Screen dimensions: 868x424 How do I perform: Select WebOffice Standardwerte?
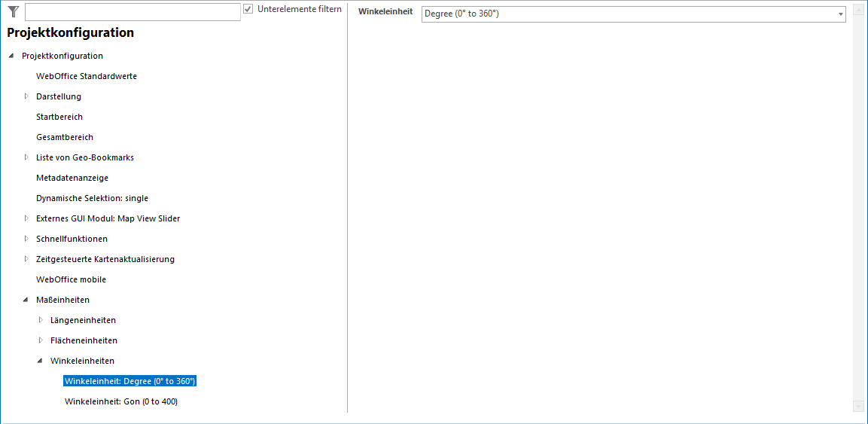tap(87, 76)
